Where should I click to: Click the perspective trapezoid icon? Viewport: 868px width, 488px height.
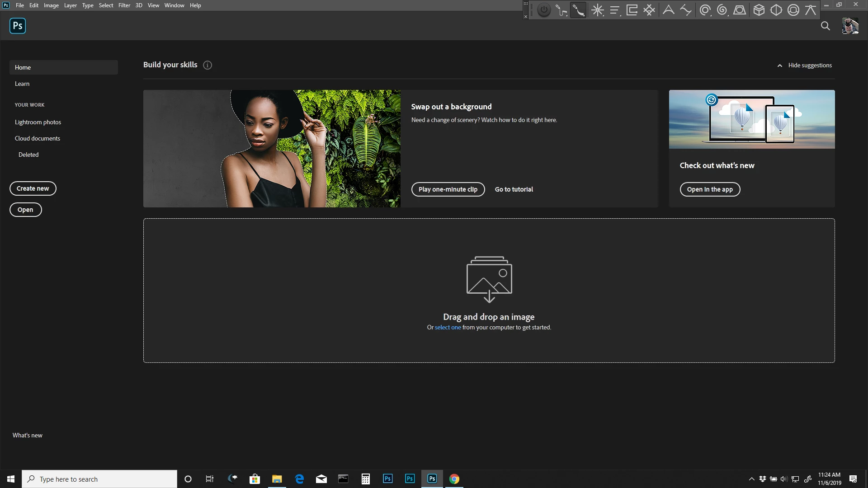click(740, 10)
